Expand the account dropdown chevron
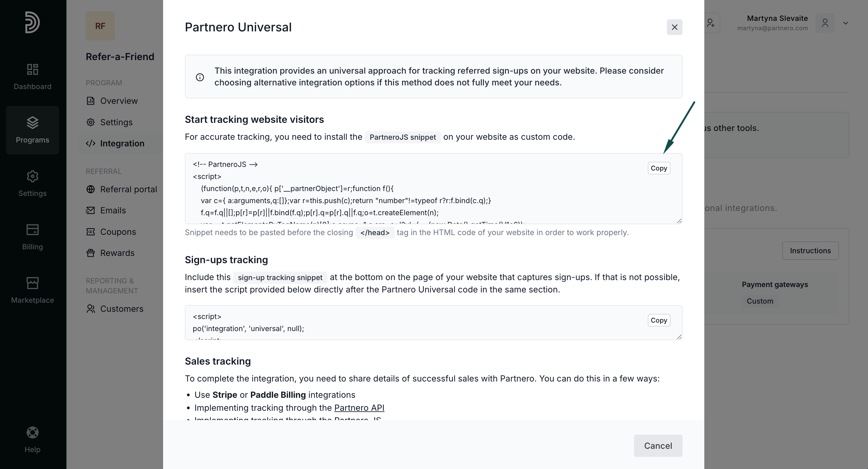This screenshot has height=469, width=868. point(845,23)
